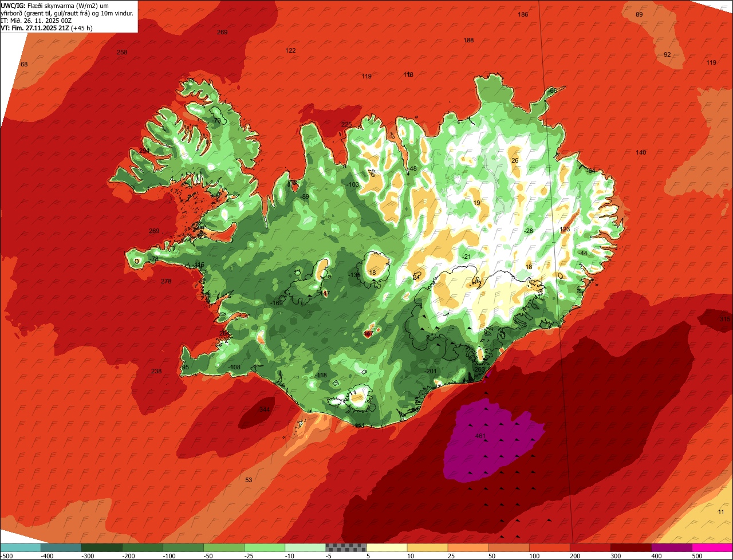Click the value -26 on the map

click(529, 231)
